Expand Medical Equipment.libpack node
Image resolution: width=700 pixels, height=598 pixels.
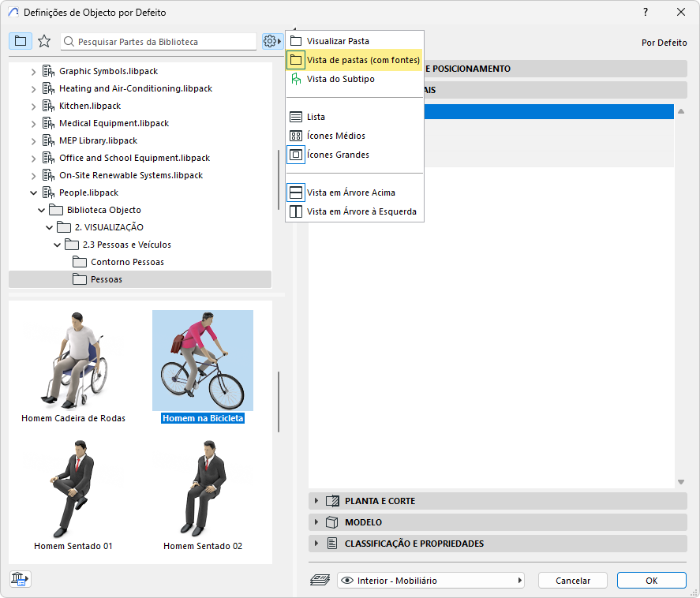pyautogui.click(x=33, y=124)
